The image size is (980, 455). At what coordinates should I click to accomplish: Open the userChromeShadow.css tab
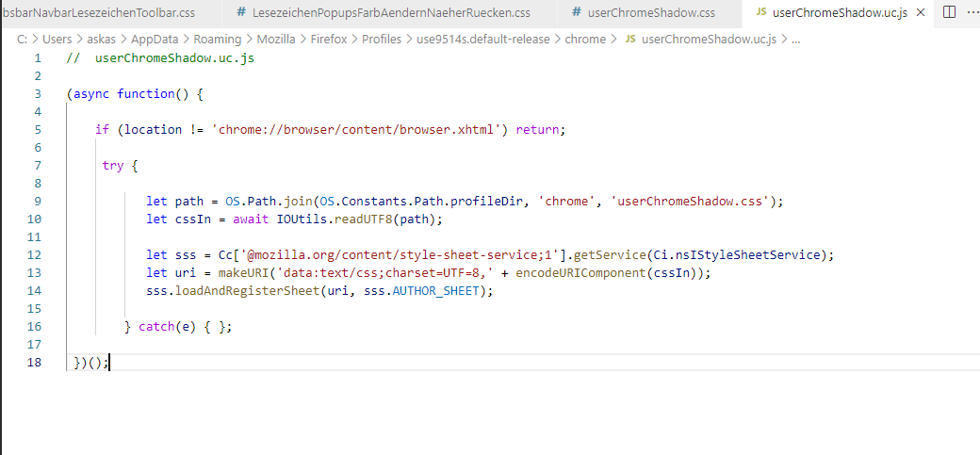tap(650, 13)
